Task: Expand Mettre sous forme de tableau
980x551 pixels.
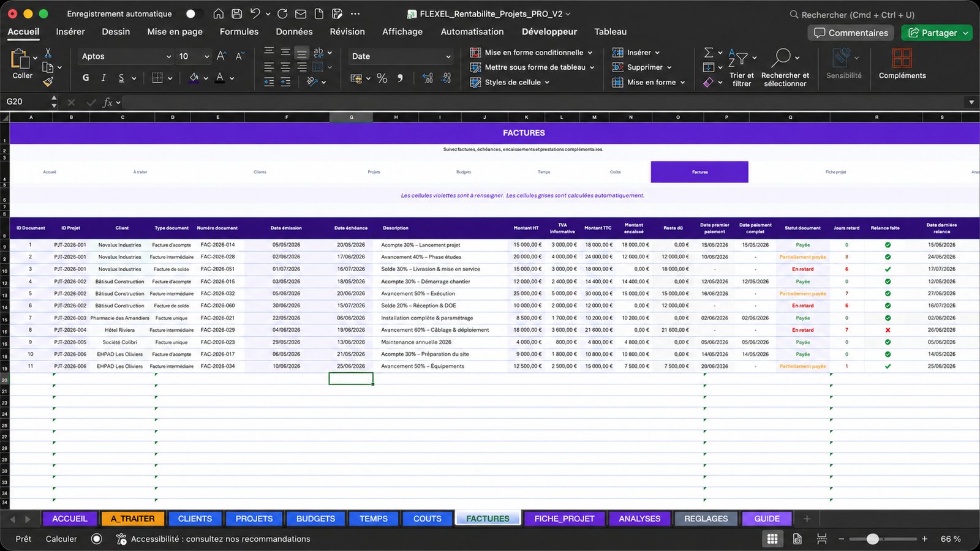Action: tap(592, 67)
